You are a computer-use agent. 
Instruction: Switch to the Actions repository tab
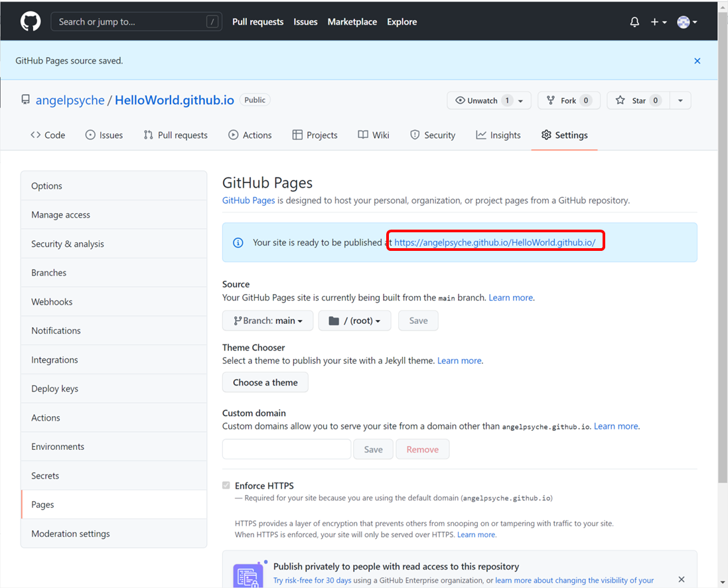(250, 135)
